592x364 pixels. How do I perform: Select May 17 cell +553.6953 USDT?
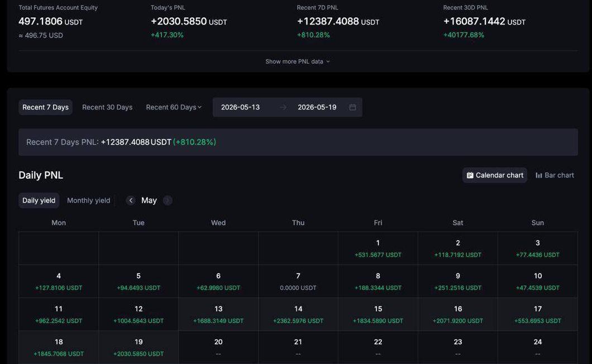538,314
